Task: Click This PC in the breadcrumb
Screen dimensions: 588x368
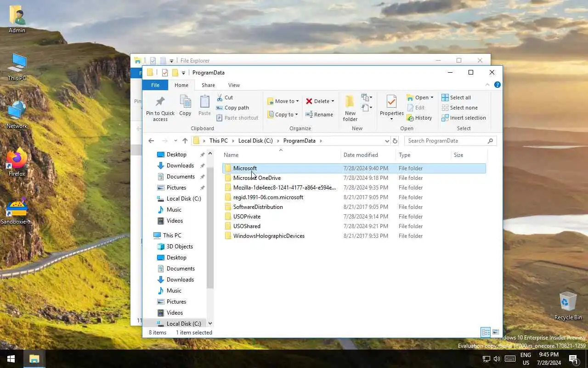Action: [x=218, y=141]
